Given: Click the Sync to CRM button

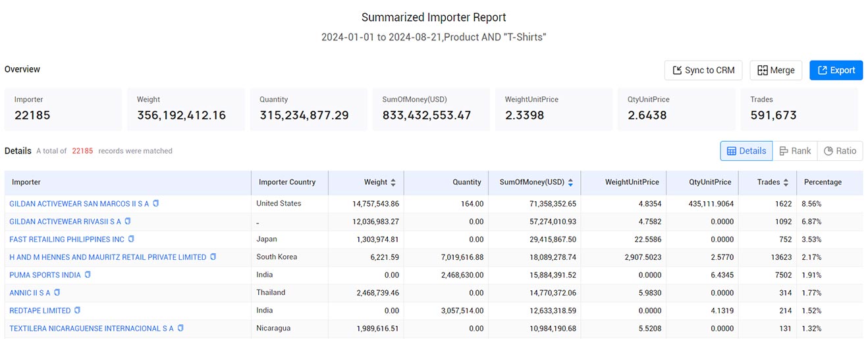Looking at the screenshot, I should pyautogui.click(x=703, y=71).
